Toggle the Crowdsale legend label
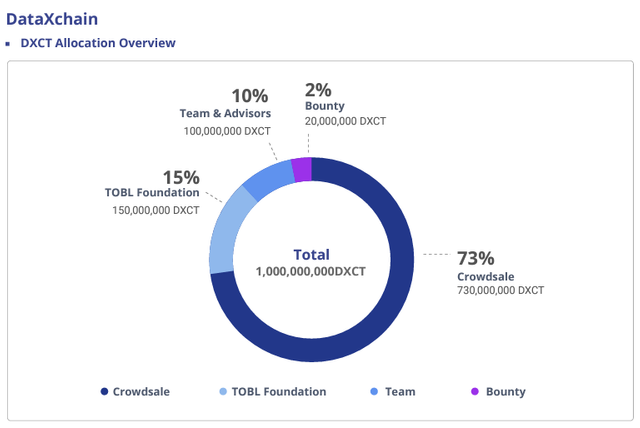 point(141,392)
